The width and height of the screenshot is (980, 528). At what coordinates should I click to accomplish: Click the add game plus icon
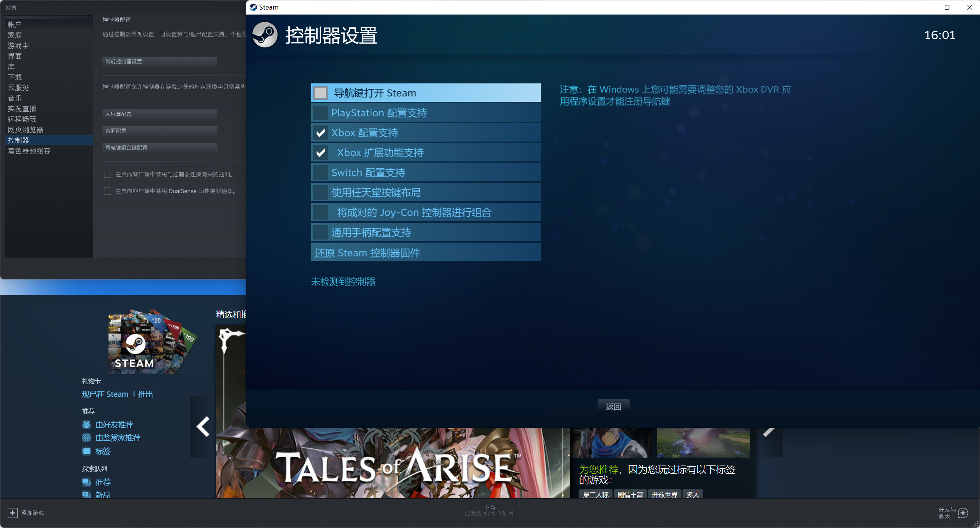pyautogui.click(x=12, y=513)
